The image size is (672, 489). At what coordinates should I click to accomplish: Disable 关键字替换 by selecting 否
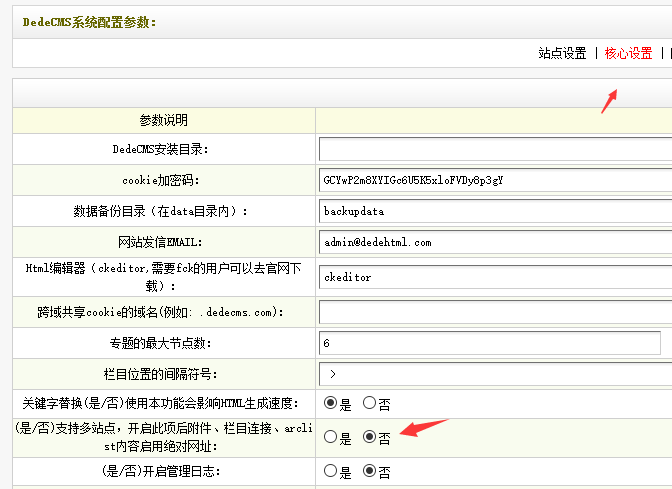[x=369, y=403]
